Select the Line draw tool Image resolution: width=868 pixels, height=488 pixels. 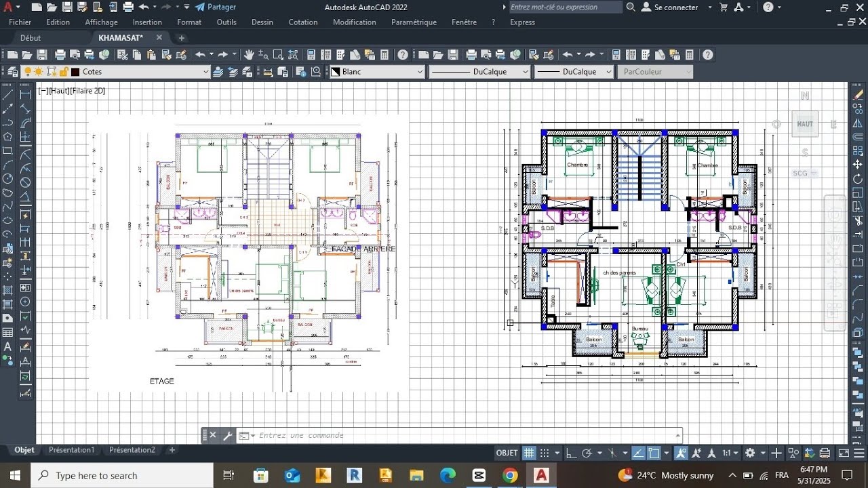coord(8,94)
